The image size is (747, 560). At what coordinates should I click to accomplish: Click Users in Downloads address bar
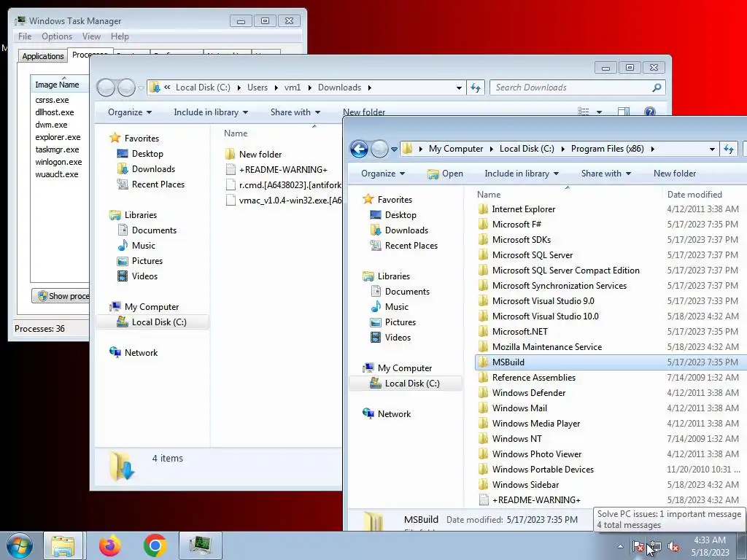pyautogui.click(x=258, y=87)
